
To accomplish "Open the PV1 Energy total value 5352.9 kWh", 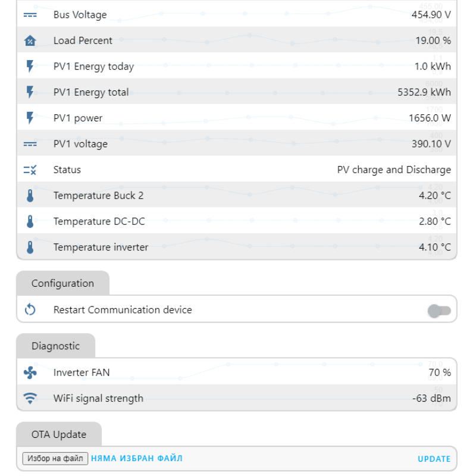I will [x=424, y=92].
